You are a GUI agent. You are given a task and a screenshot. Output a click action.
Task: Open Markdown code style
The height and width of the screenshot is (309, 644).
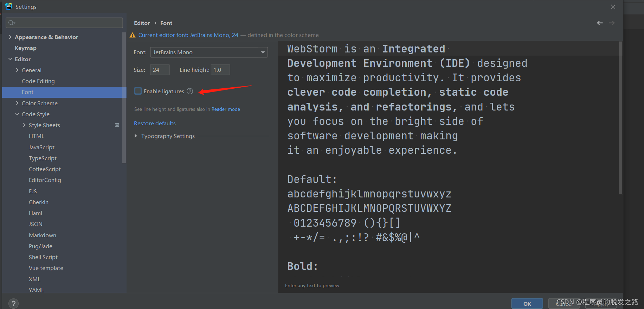tap(43, 235)
